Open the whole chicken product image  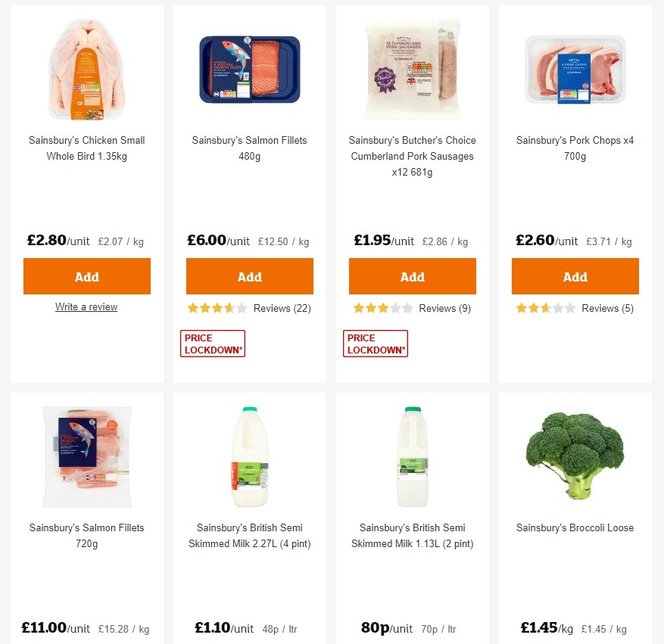point(86,68)
